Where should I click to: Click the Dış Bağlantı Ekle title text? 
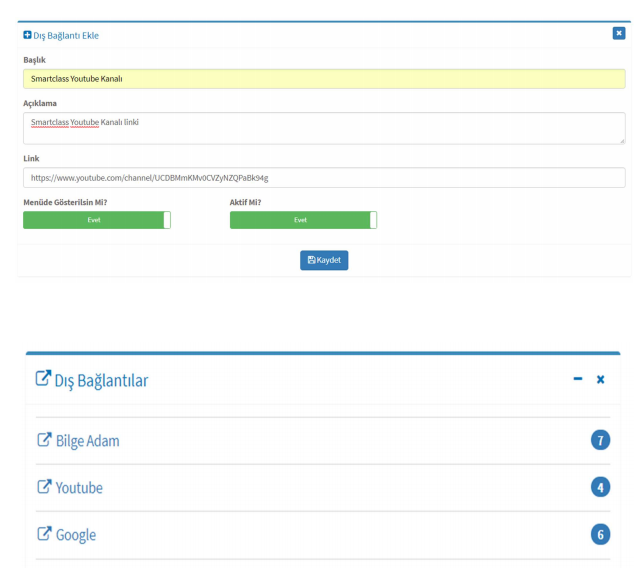point(66,36)
